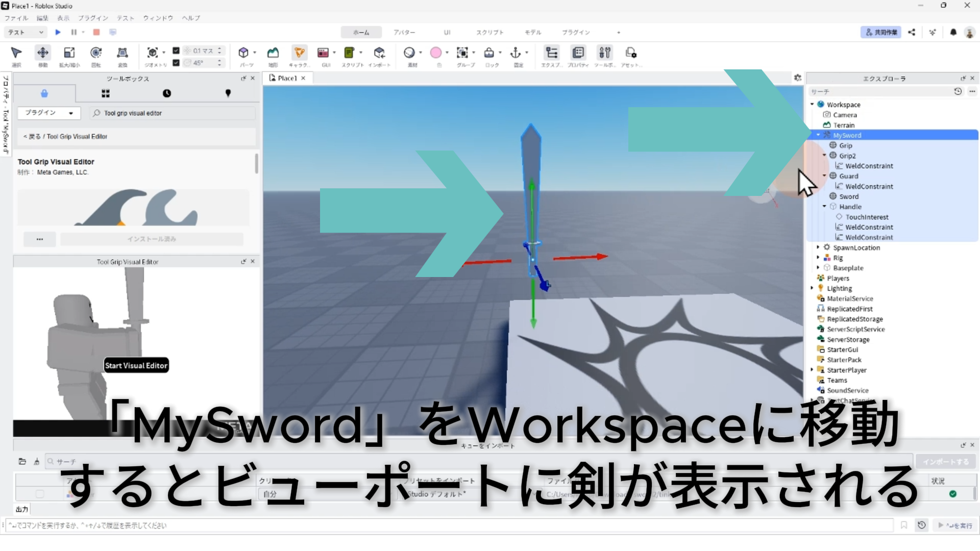Select the Move (移動) tool
Image resolution: width=980 pixels, height=551 pixels.
click(x=43, y=53)
